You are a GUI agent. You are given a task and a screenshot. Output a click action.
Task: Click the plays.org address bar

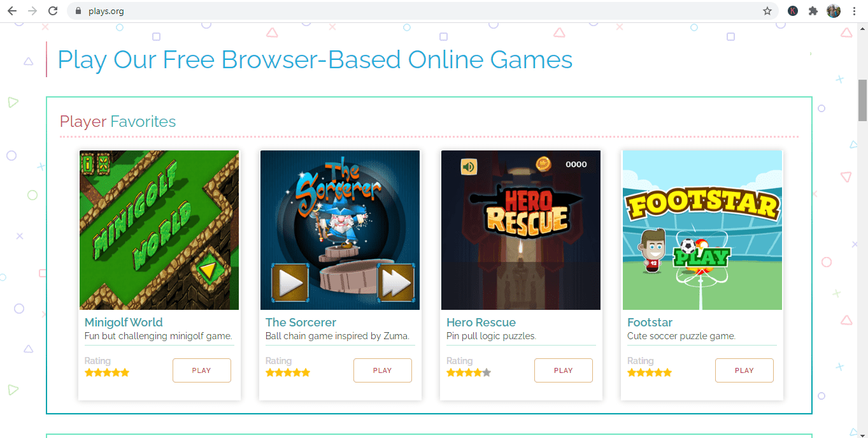[x=420, y=11]
